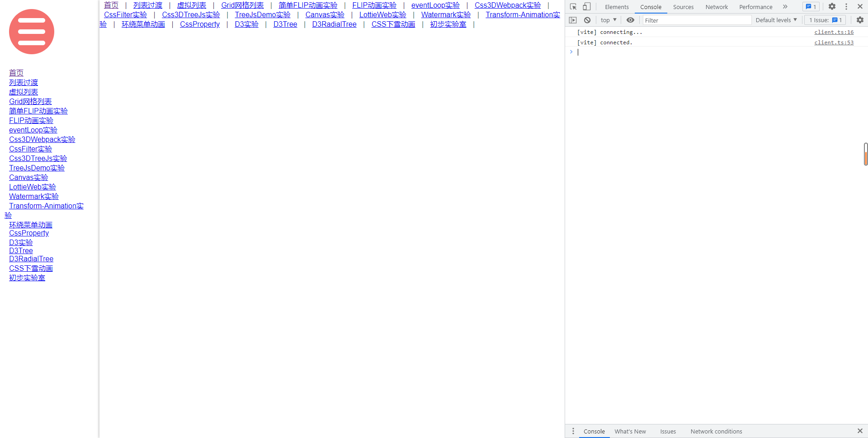Open 列表过渡 in the sidebar
The width and height of the screenshot is (868, 438).
(24, 82)
